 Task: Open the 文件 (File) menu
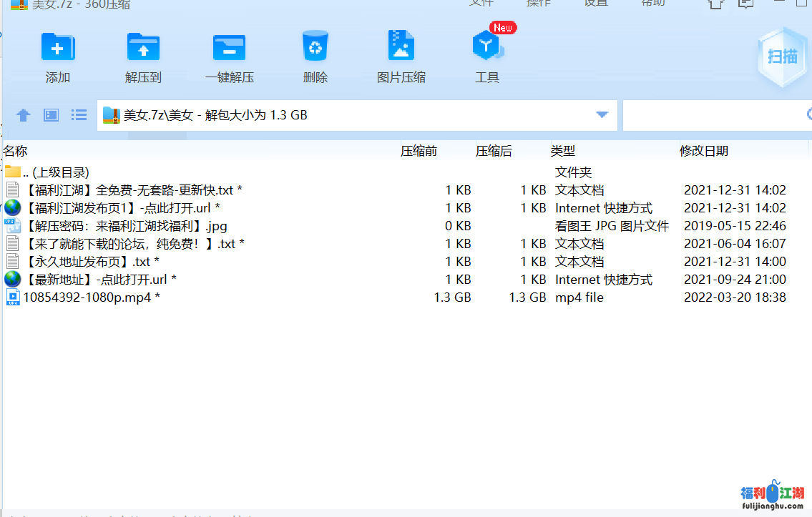click(x=481, y=4)
